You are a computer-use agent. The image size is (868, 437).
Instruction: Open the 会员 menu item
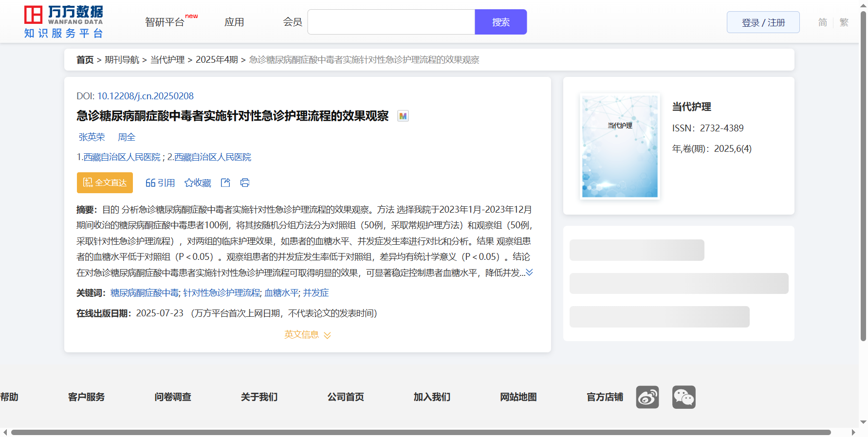coord(293,22)
